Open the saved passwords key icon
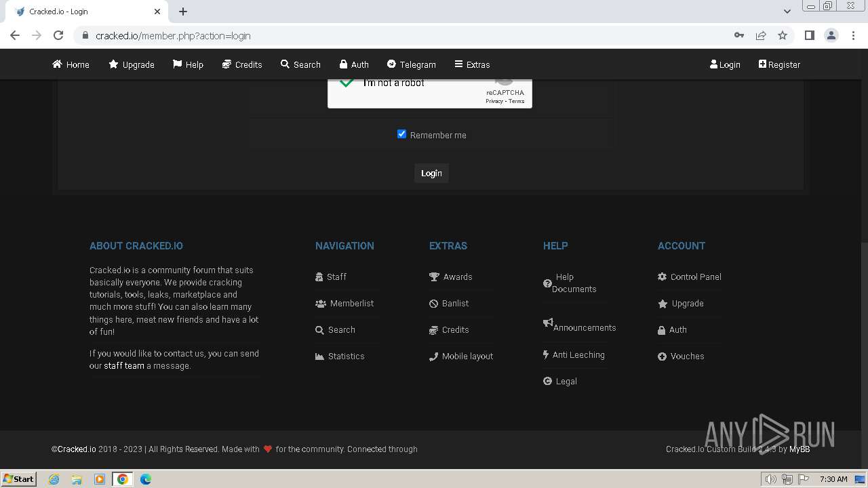The image size is (868, 488). 739,35
